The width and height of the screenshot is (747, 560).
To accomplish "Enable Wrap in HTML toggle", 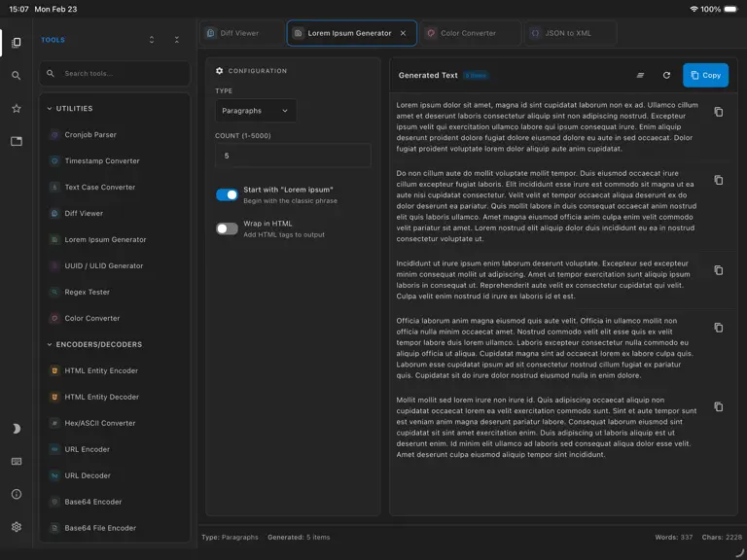I will point(227,228).
